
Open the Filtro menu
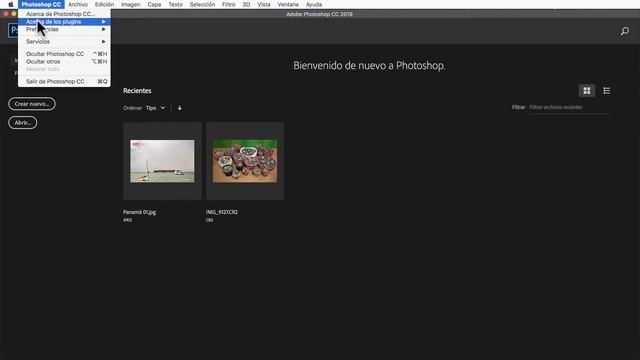tap(229, 4)
